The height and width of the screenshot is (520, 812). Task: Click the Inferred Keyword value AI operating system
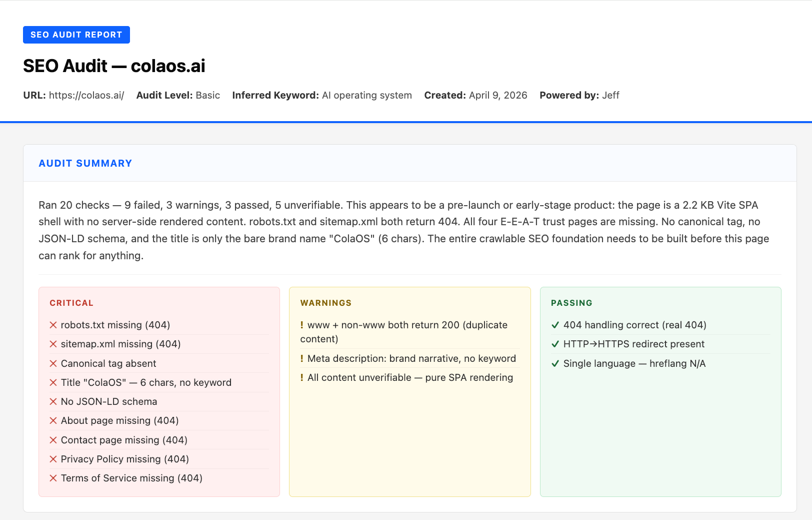[x=366, y=95]
